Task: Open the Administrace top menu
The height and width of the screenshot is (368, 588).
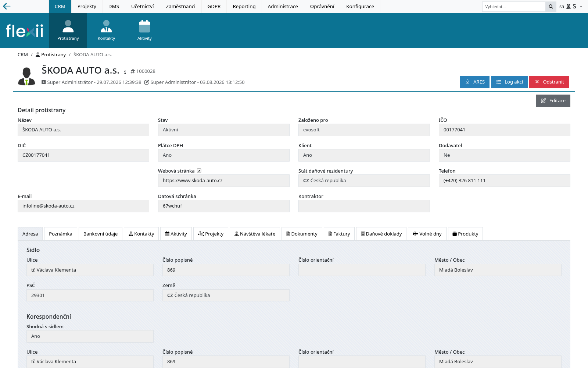Action: point(283,7)
